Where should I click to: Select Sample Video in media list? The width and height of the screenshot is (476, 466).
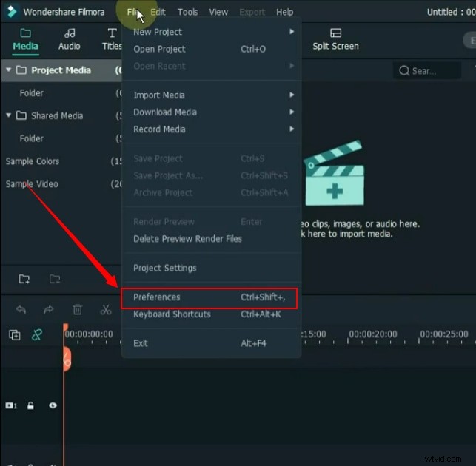click(x=32, y=184)
